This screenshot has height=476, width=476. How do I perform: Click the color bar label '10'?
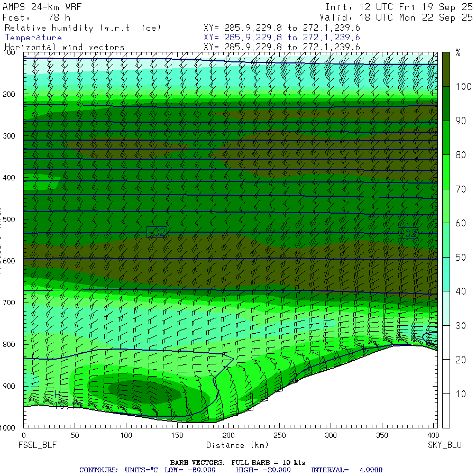461,394
